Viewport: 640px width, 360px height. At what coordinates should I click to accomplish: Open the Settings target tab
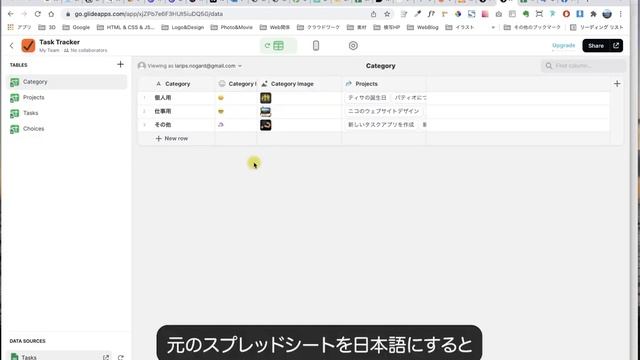[x=353, y=46]
